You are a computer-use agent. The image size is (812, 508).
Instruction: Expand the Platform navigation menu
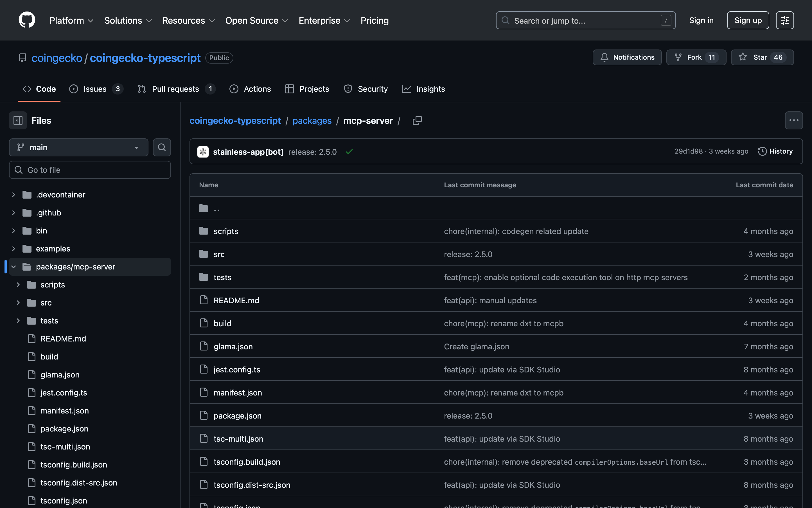71,21
